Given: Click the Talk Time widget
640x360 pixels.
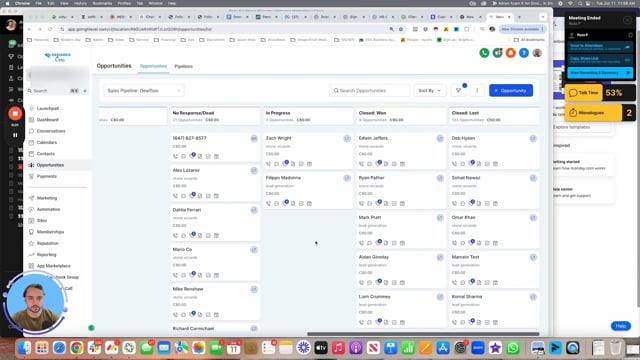Looking at the screenshot, I should [x=600, y=93].
